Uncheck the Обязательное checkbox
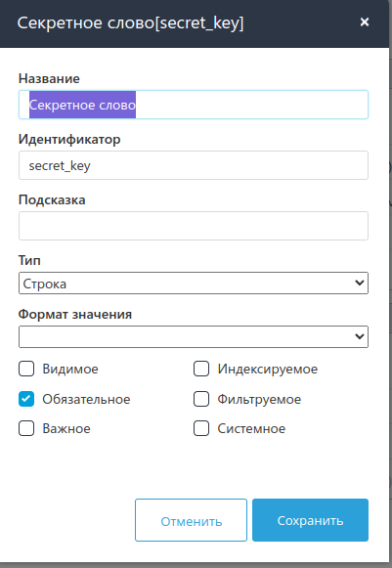 click(26, 399)
